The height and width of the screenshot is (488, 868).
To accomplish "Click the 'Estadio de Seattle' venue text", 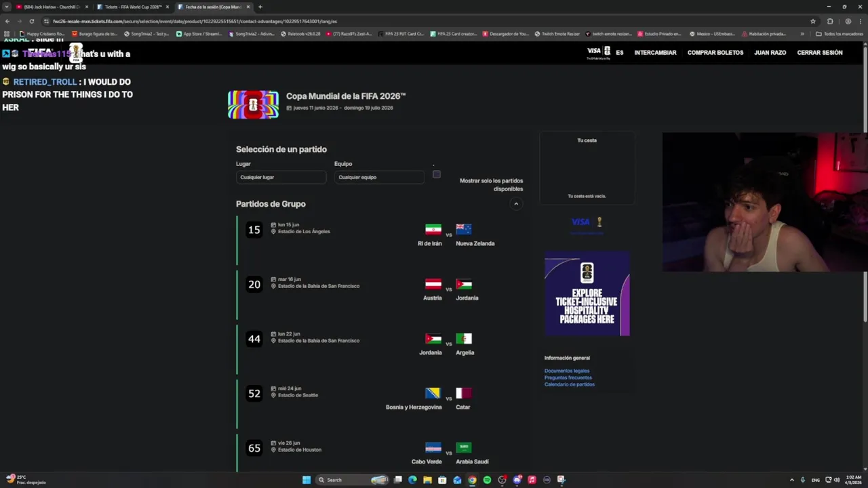I will 298,395.
